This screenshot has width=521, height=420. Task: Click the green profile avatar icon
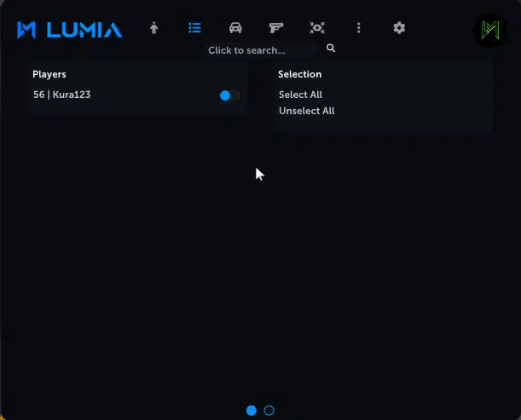point(489,30)
